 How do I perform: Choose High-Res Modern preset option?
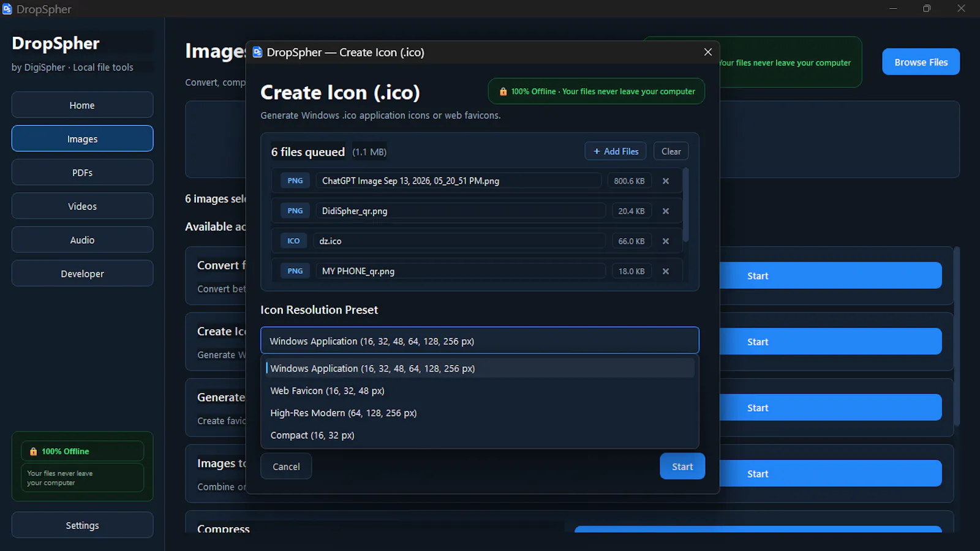click(x=480, y=413)
